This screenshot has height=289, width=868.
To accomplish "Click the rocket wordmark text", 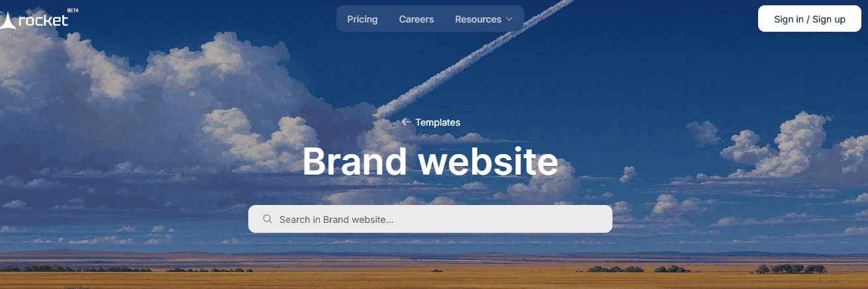I will coord(44,21).
